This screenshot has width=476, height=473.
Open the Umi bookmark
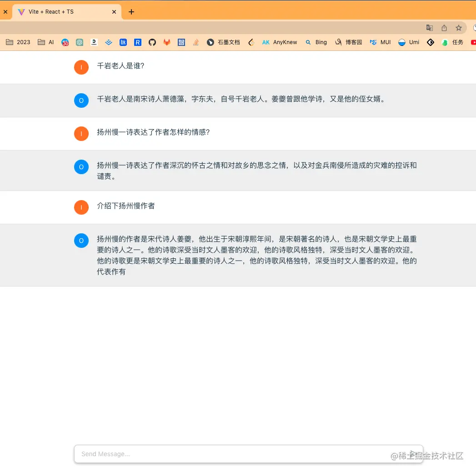(409, 42)
